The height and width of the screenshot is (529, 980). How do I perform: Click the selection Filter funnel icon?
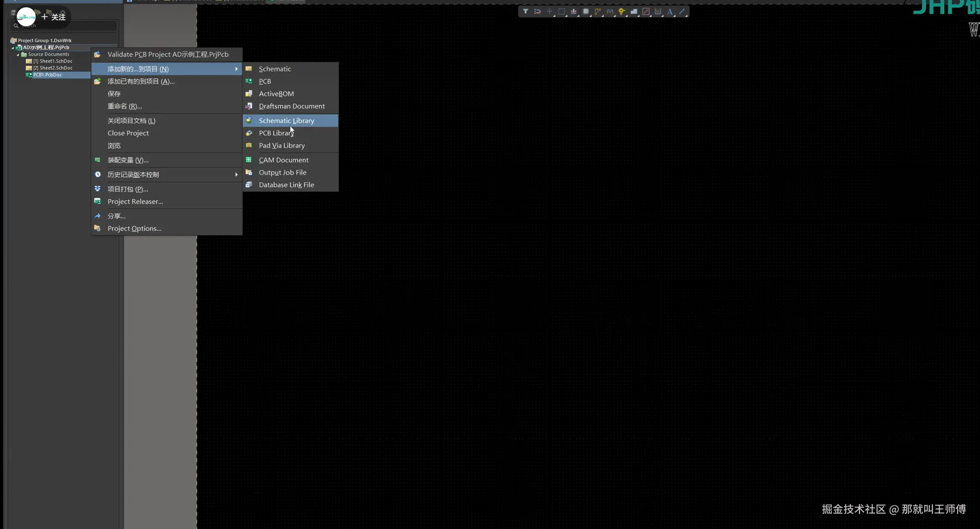pyautogui.click(x=525, y=12)
